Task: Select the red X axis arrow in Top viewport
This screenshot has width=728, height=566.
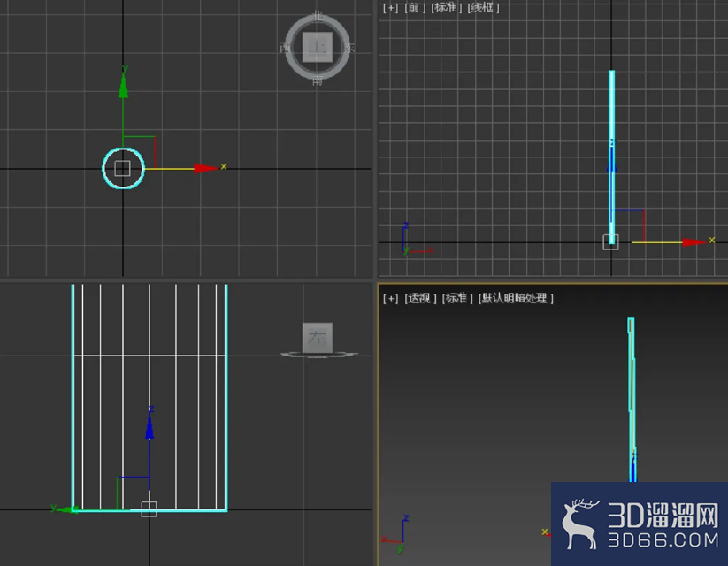Action: 206,168
